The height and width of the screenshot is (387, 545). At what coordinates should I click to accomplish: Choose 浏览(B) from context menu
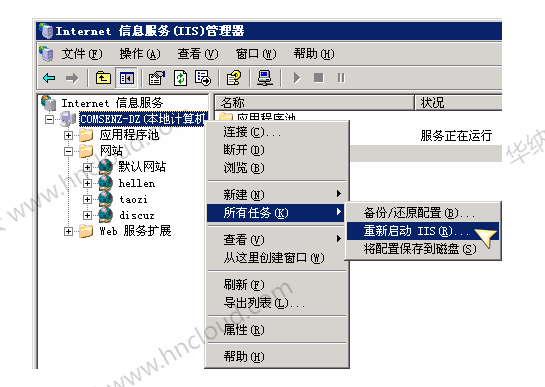coord(277,168)
